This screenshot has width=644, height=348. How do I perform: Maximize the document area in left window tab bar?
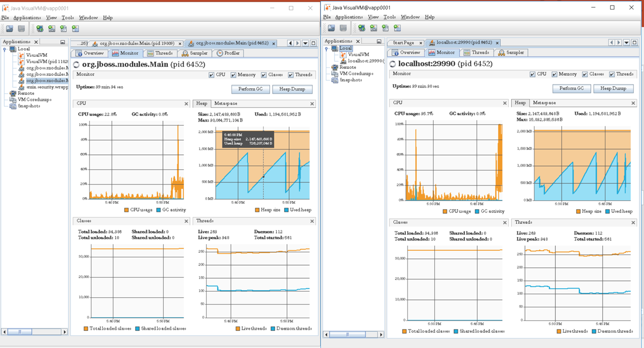coord(314,43)
